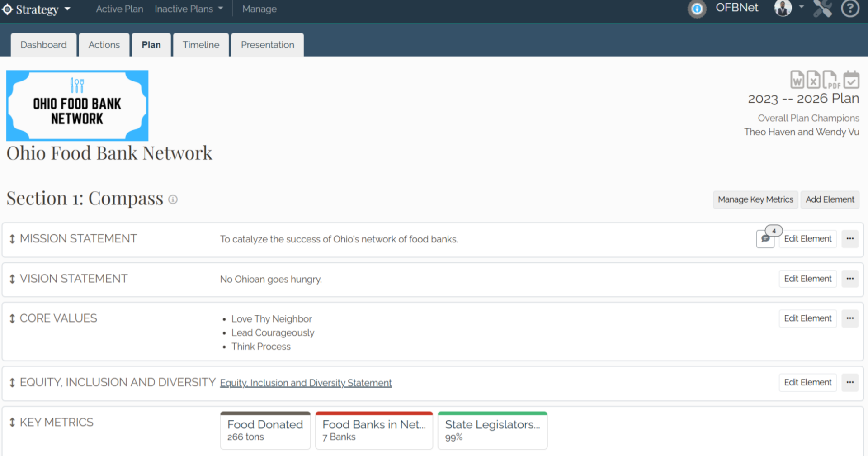Click the Section 1 Compass info icon
Screen dimensions: 868x456
point(173,199)
